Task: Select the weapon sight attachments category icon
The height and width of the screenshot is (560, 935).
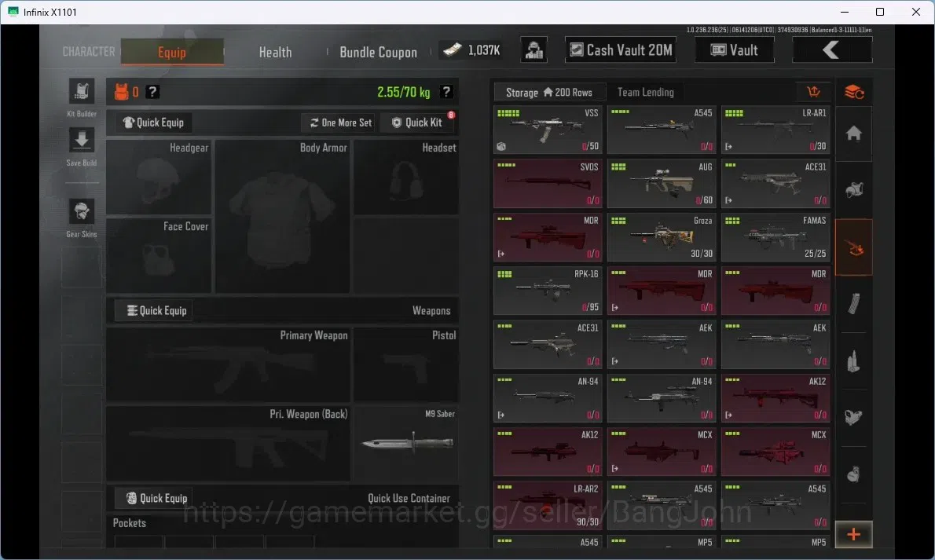Action: tap(854, 417)
